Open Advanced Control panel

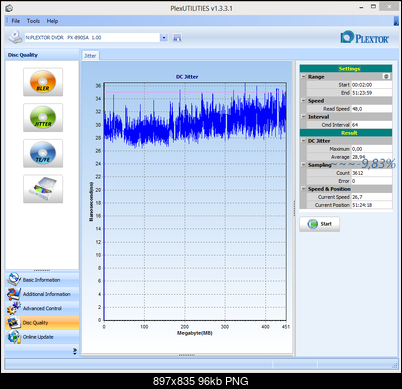[42, 308]
